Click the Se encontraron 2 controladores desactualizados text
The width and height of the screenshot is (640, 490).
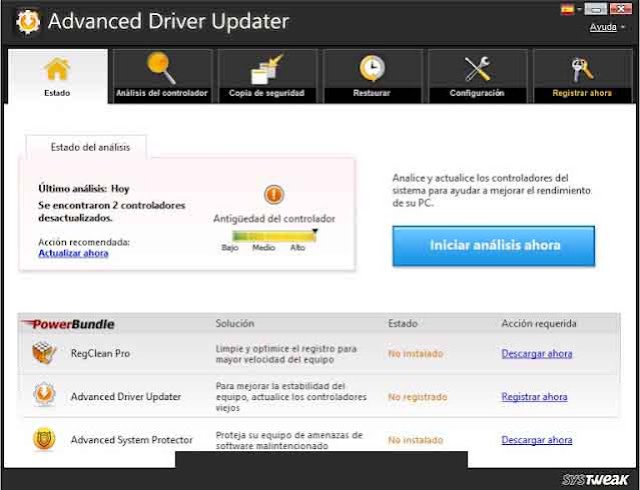point(112,212)
